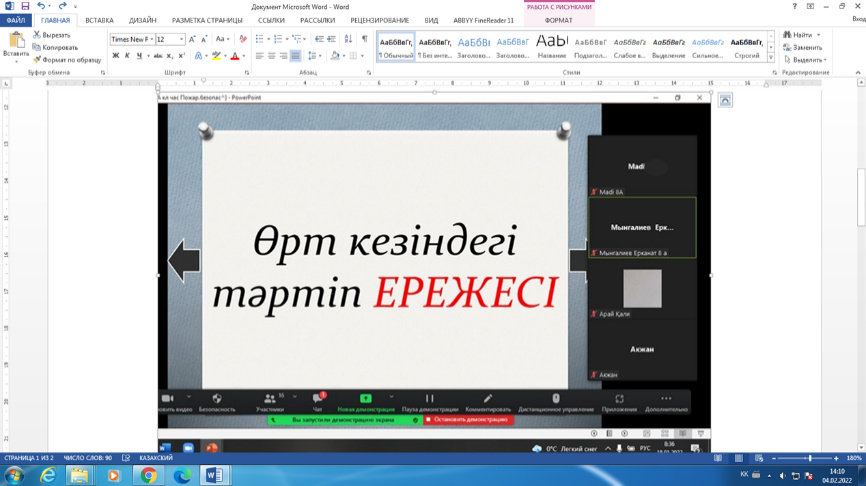Switch to the ВСТАВКА ribbon tab
Image resolution: width=866 pixels, height=486 pixels.
point(99,20)
